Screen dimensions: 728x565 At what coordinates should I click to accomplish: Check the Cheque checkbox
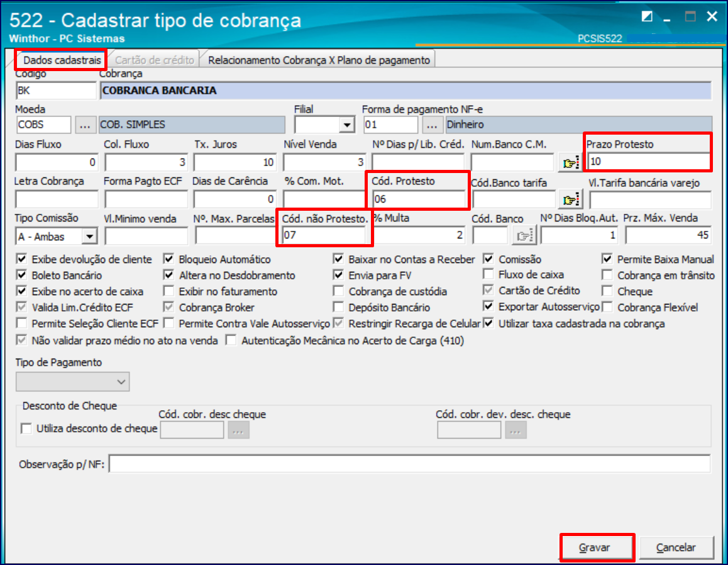click(607, 291)
